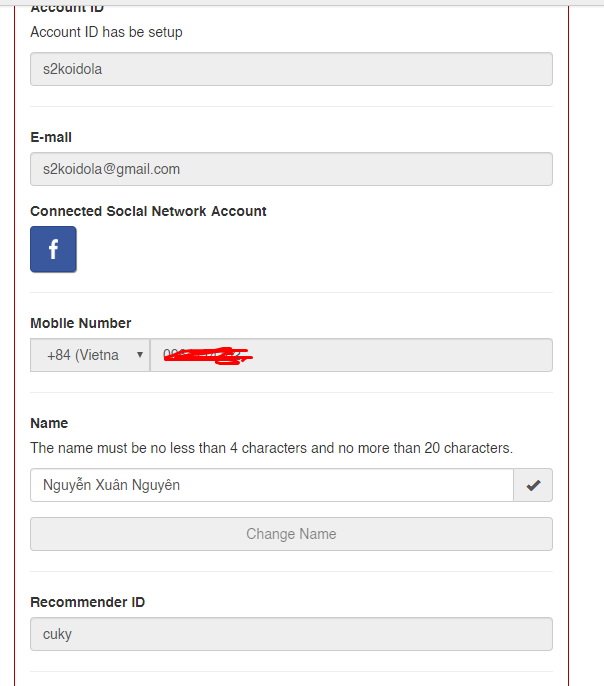Screen dimensions: 604x686
Task: Click the E-mail label
Action: [51, 137]
